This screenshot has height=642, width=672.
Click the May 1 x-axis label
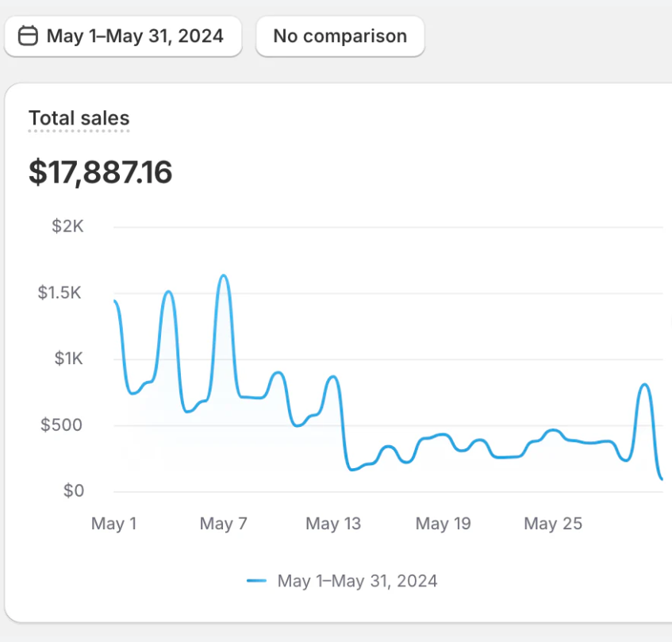point(114,524)
